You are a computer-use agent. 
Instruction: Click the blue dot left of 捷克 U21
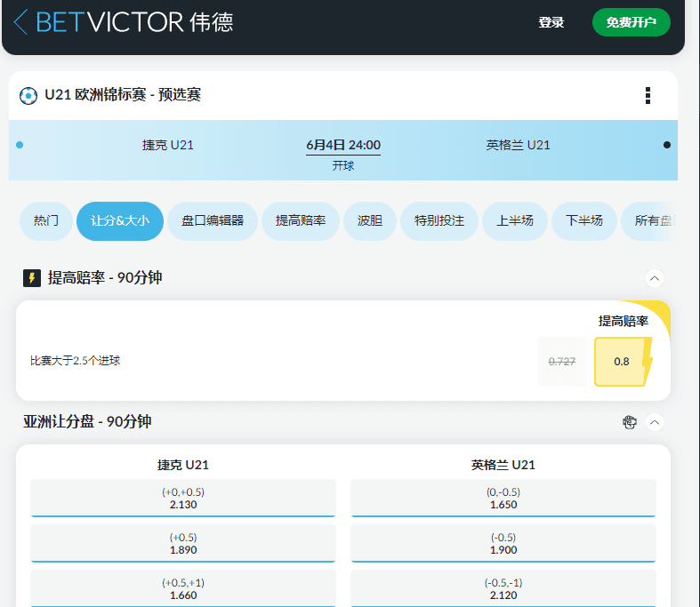point(20,145)
